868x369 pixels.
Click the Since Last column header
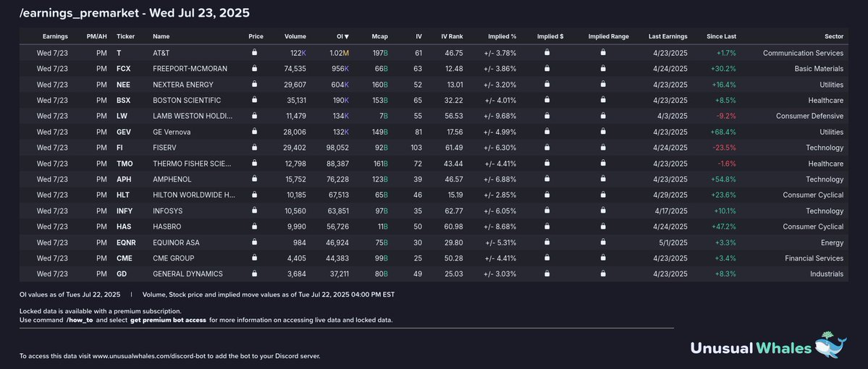point(721,36)
